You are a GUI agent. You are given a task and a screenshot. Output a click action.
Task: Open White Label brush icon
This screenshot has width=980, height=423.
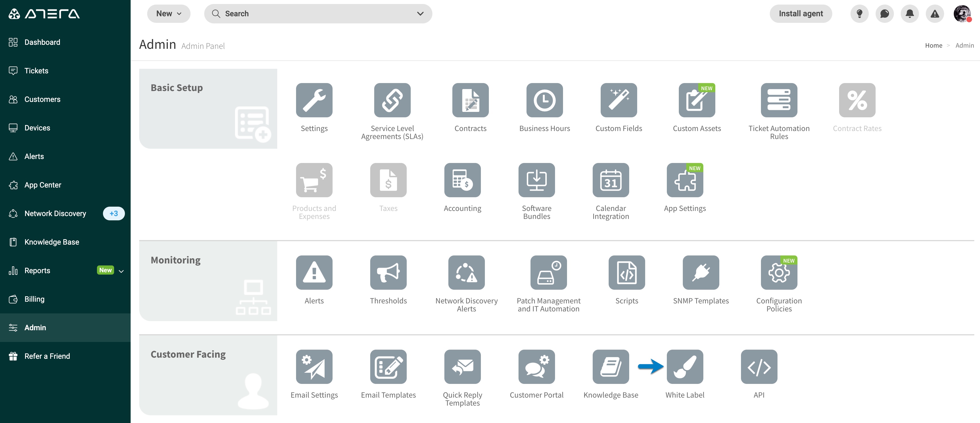pyautogui.click(x=685, y=367)
